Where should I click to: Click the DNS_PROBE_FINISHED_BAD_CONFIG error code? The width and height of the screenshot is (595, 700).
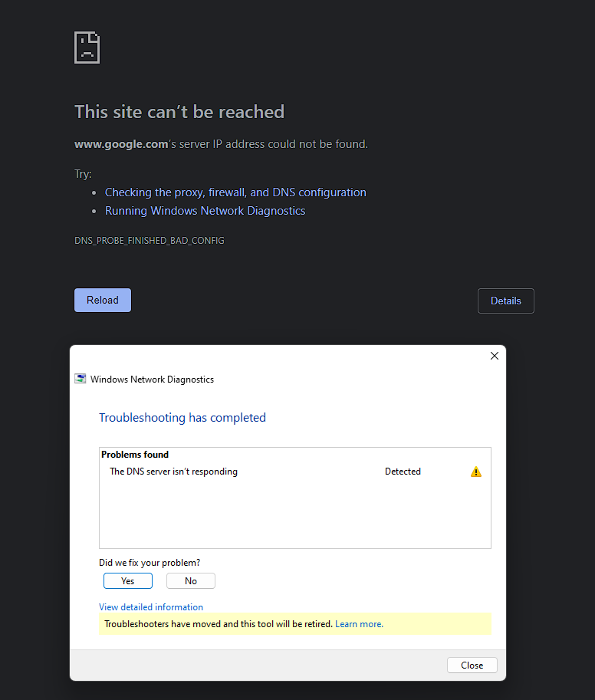(x=149, y=240)
